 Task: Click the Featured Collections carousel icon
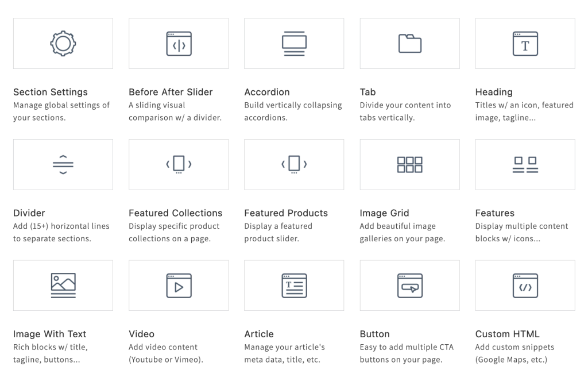(179, 164)
